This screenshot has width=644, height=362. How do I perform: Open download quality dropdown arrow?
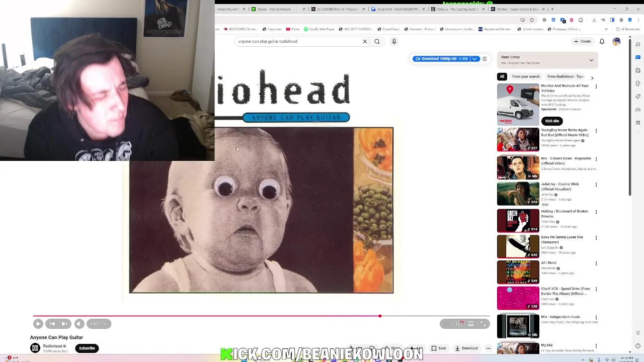(474, 59)
